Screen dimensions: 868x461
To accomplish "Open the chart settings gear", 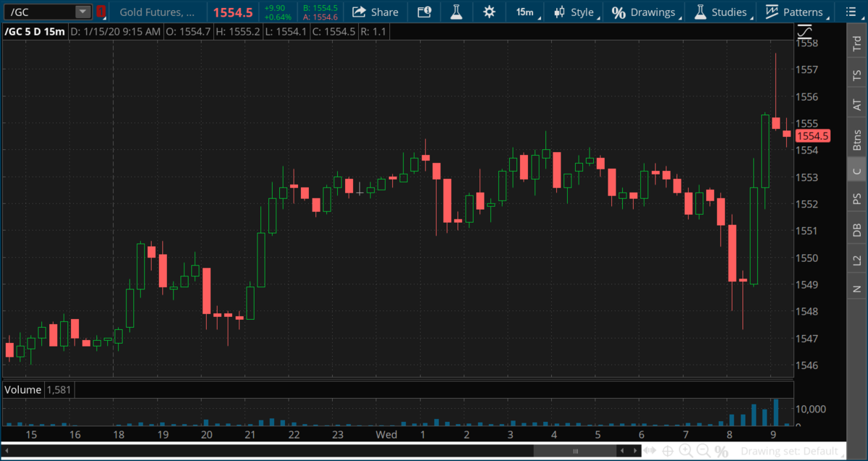I will click(490, 12).
